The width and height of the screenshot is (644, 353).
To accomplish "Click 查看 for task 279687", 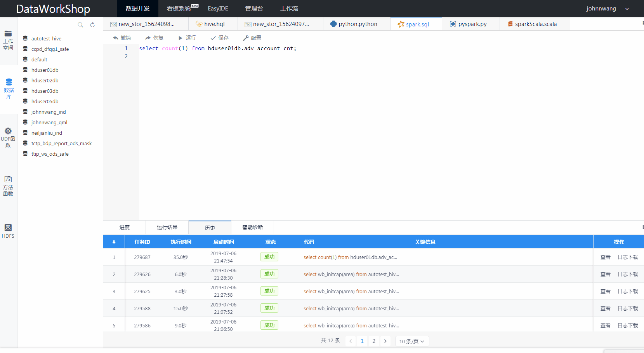I will click(606, 257).
